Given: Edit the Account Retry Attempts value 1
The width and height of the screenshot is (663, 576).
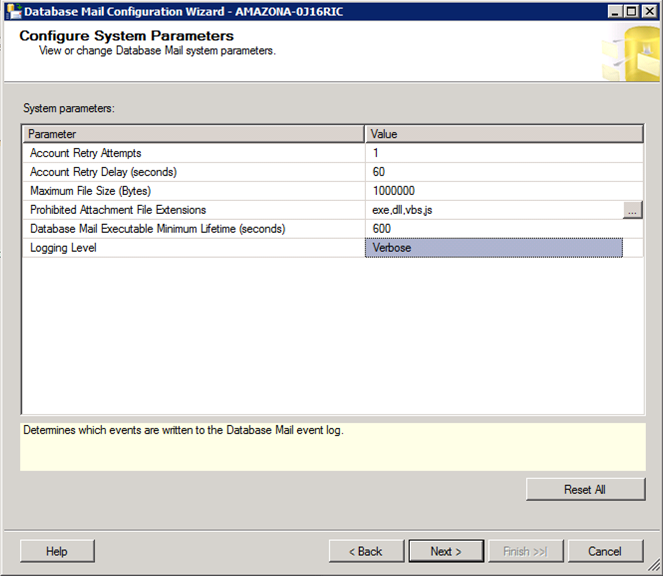Looking at the screenshot, I should 504,153.
